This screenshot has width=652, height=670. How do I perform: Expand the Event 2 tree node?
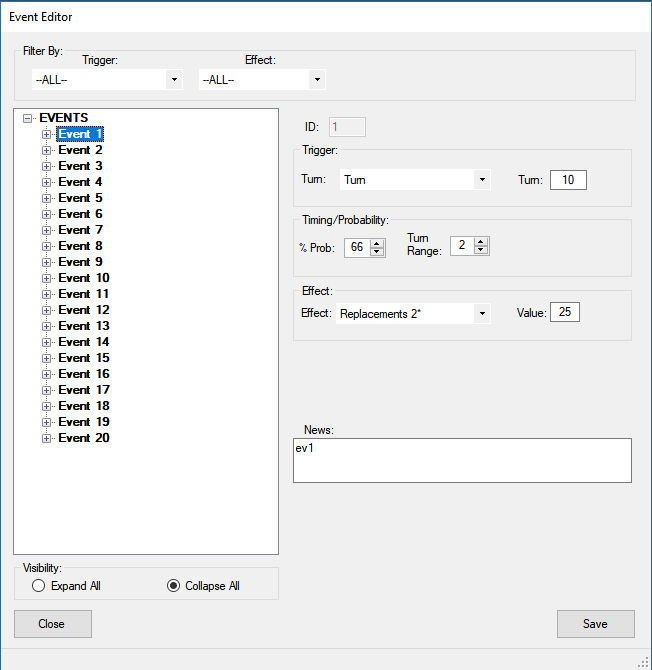(46, 150)
